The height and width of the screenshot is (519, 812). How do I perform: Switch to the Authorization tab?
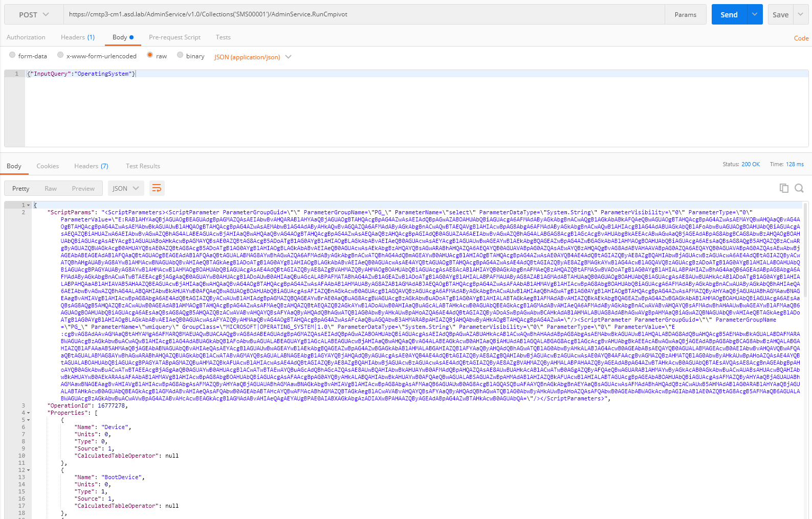(x=26, y=37)
